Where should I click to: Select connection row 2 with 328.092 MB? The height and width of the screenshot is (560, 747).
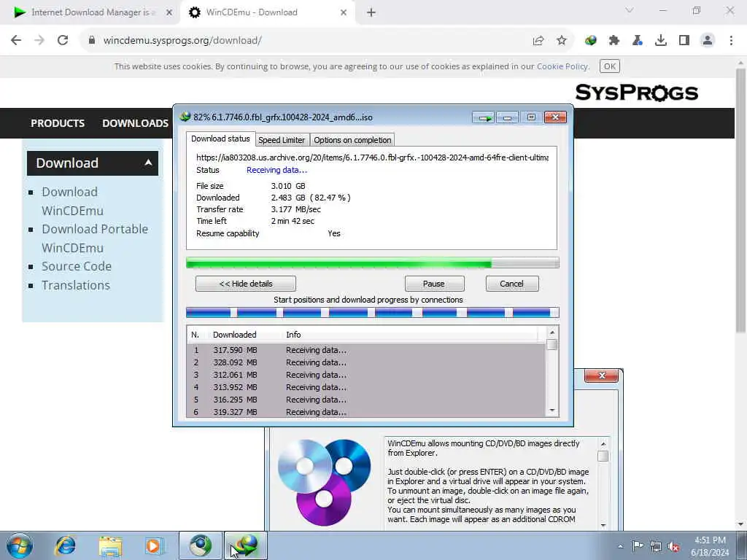[x=366, y=362]
